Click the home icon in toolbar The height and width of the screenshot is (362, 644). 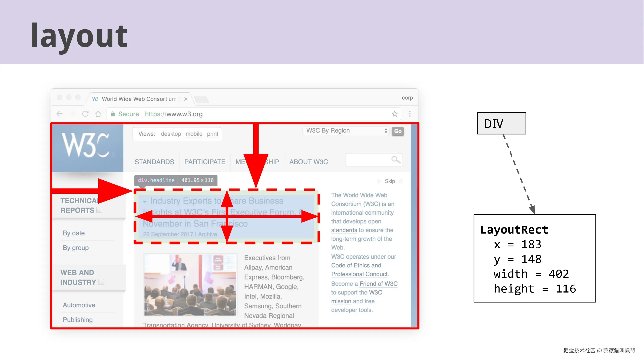pyautogui.click(x=98, y=114)
